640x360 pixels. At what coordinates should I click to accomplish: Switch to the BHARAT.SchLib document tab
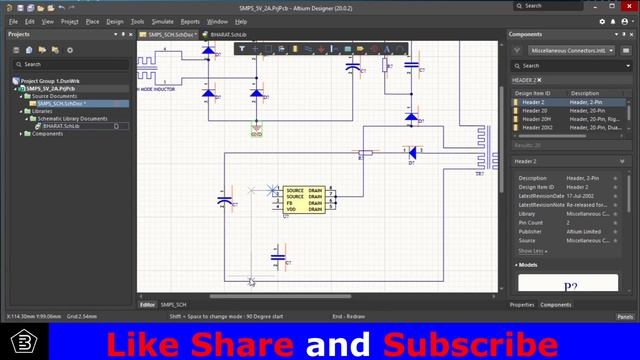coord(225,35)
